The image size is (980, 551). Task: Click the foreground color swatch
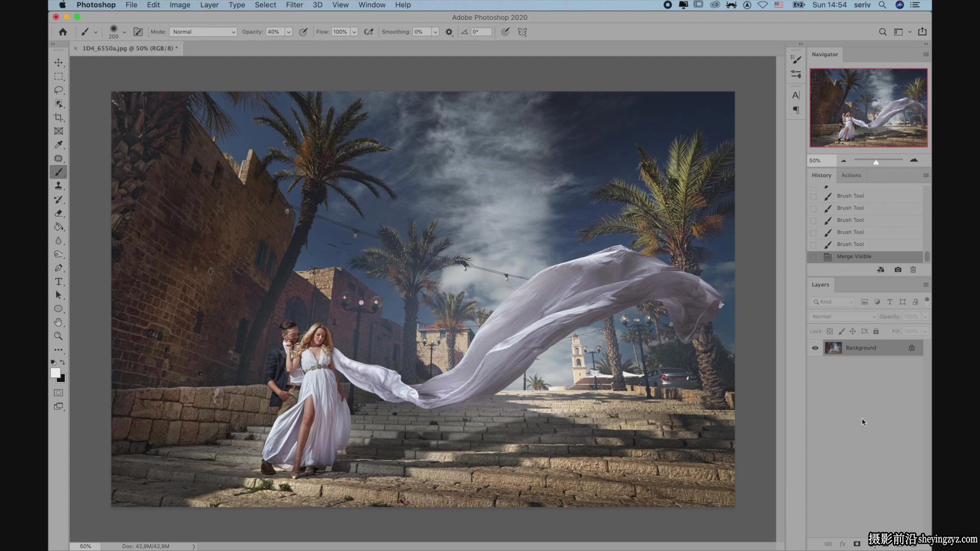coord(55,373)
